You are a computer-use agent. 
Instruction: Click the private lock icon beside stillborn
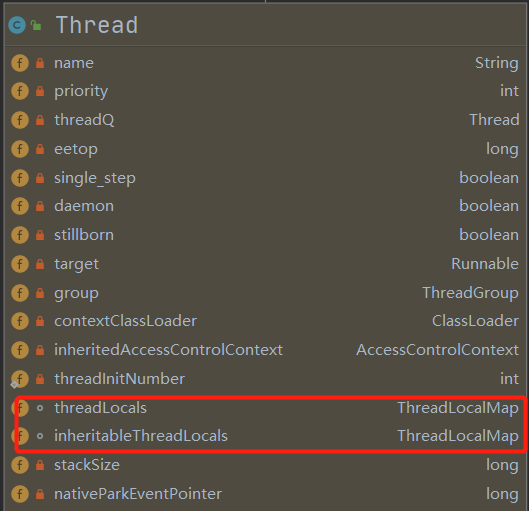pos(40,235)
